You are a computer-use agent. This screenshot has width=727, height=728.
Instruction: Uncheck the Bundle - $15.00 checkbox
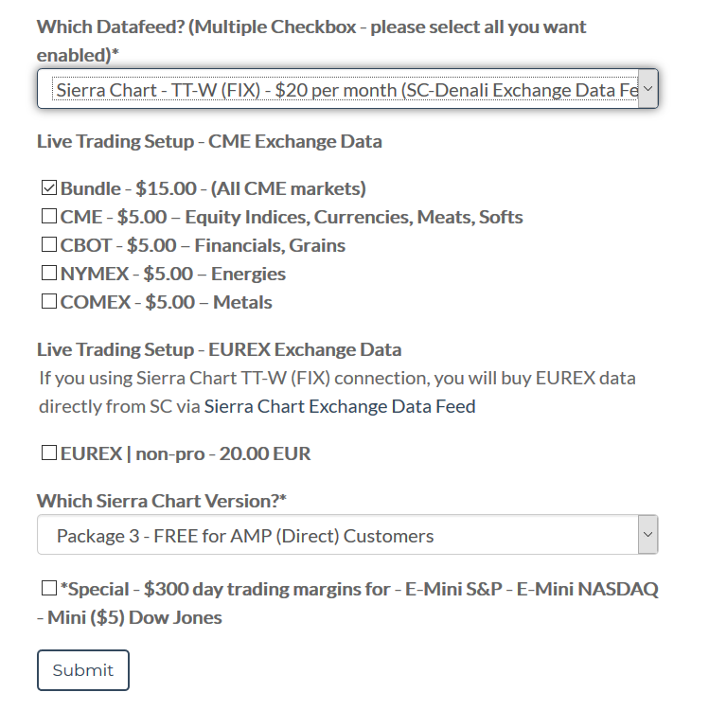pos(49,188)
